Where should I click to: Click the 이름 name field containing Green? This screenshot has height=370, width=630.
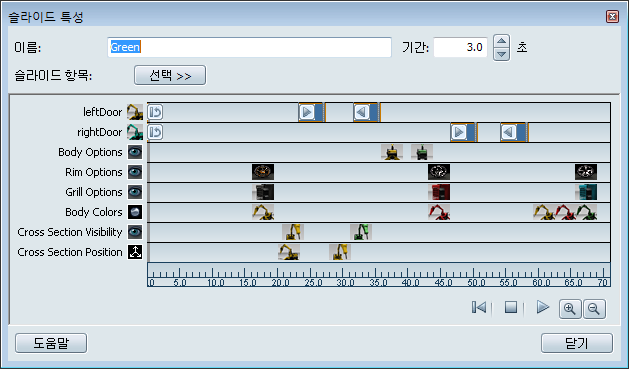point(250,47)
